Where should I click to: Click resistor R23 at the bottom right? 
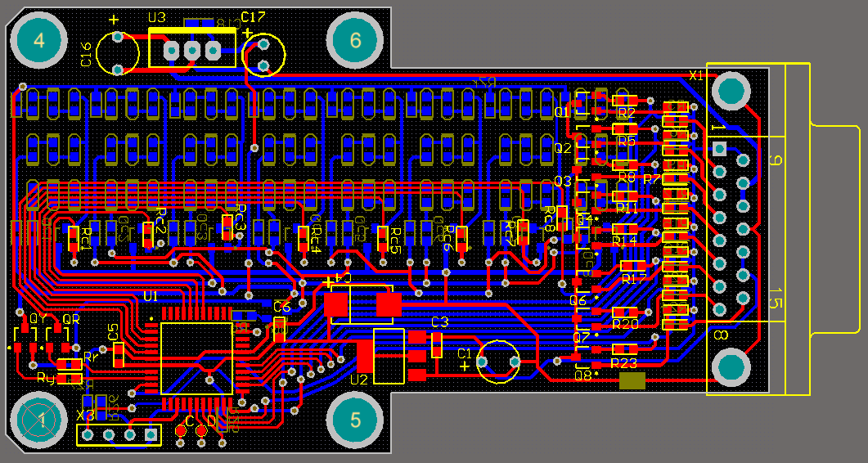624,350
